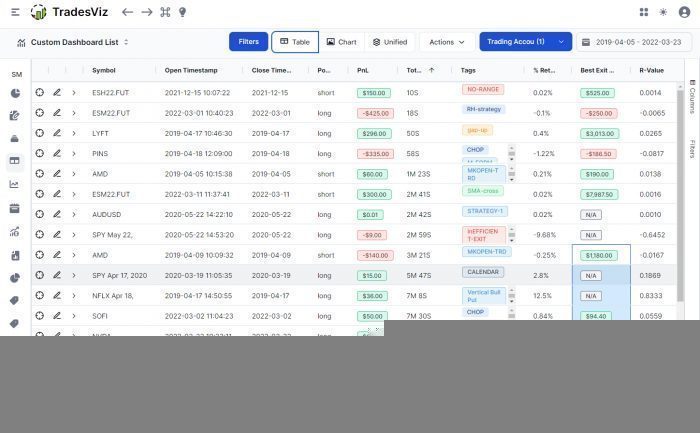Viewport: 700px width, 433px height.
Task: Open the journal notebook sidebar icon
Action: (x=15, y=255)
